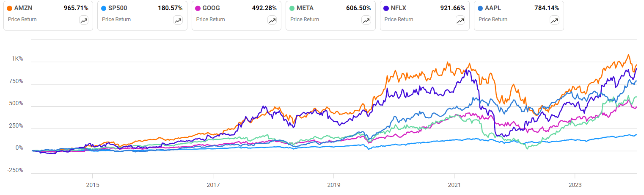The image size is (644, 195).
Task: Click the Price Return label under SP500
Action: [116, 19]
